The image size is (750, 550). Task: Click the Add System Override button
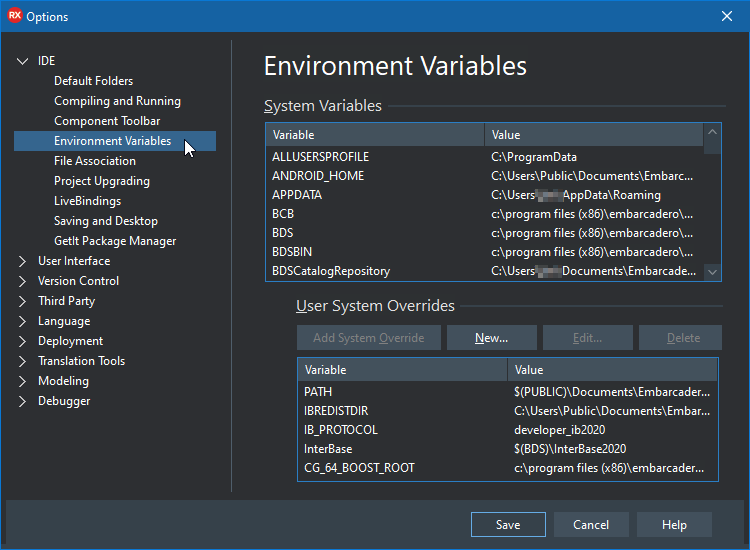click(x=369, y=338)
